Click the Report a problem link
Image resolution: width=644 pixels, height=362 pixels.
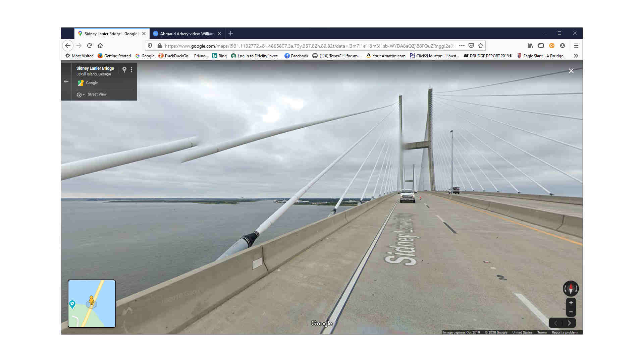click(x=565, y=333)
